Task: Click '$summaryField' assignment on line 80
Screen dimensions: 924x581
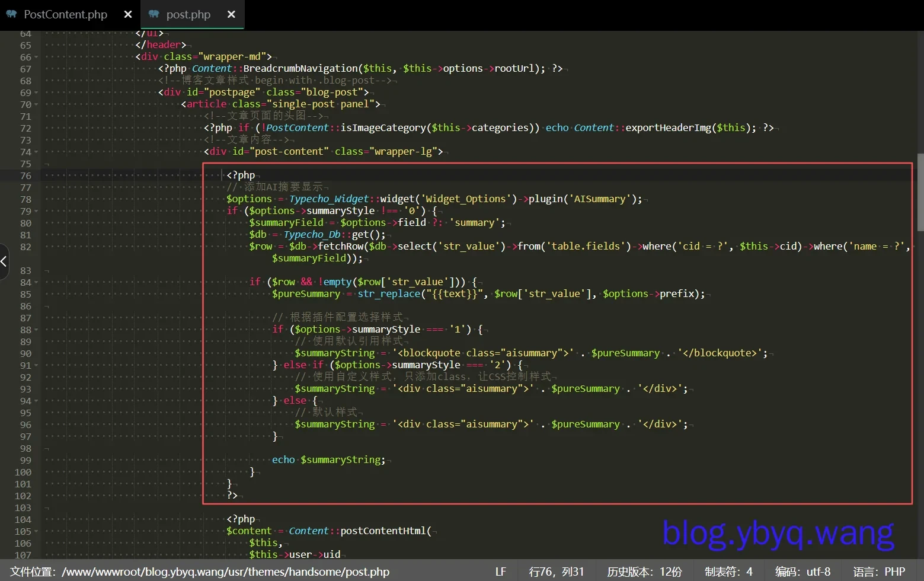Action: [x=377, y=223]
